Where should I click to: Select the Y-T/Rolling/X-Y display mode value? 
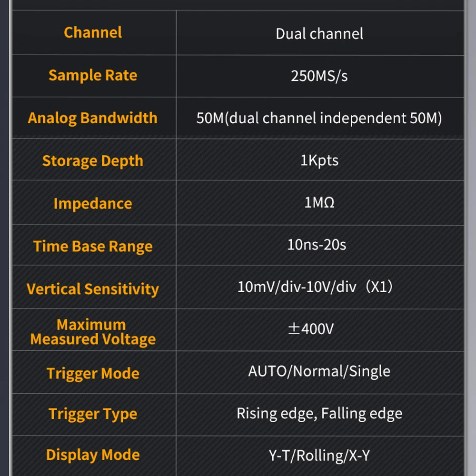point(319,456)
